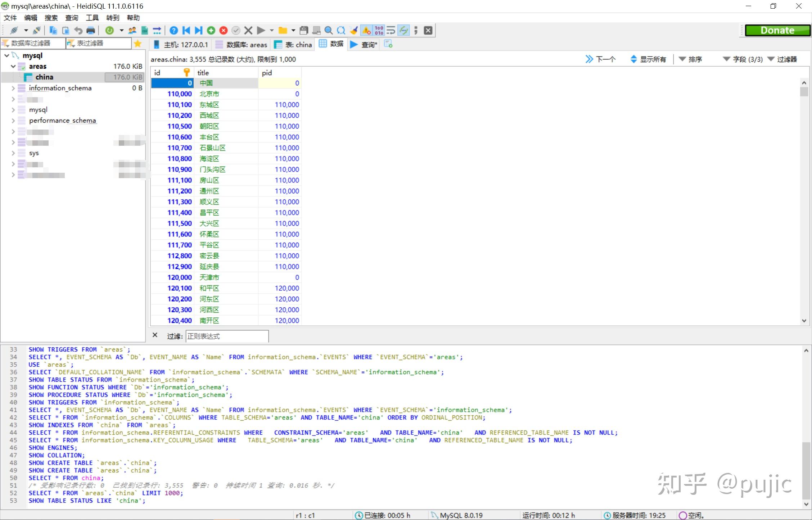Click the Donate button
812x520 pixels.
click(x=777, y=31)
